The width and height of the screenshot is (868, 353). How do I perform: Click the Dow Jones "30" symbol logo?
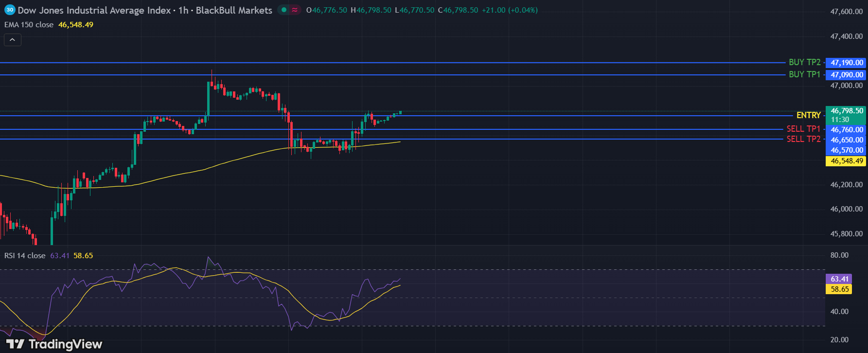(x=9, y=10)
